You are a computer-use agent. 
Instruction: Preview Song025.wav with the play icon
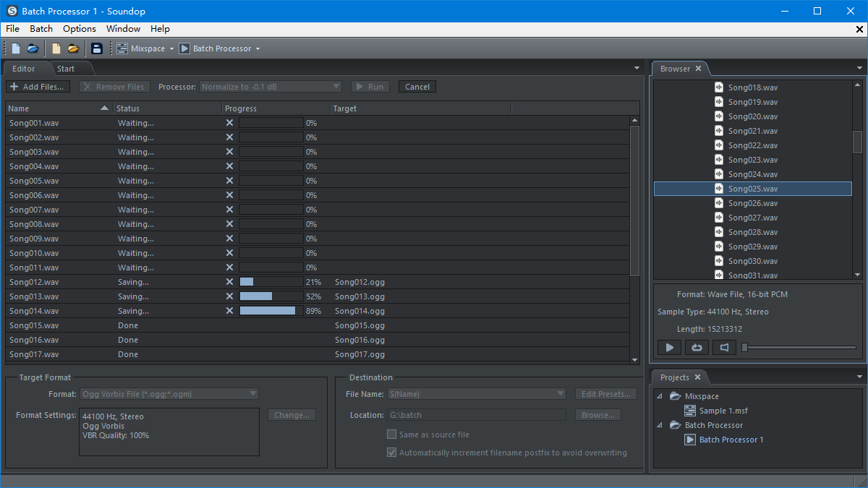point(668,347)
